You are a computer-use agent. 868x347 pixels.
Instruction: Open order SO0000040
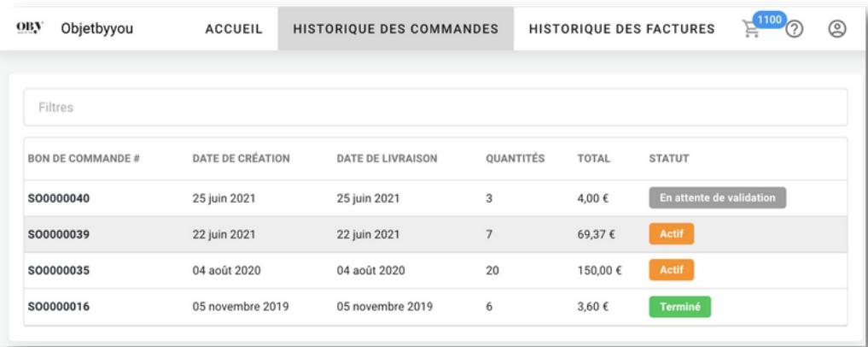coord(59,198)
